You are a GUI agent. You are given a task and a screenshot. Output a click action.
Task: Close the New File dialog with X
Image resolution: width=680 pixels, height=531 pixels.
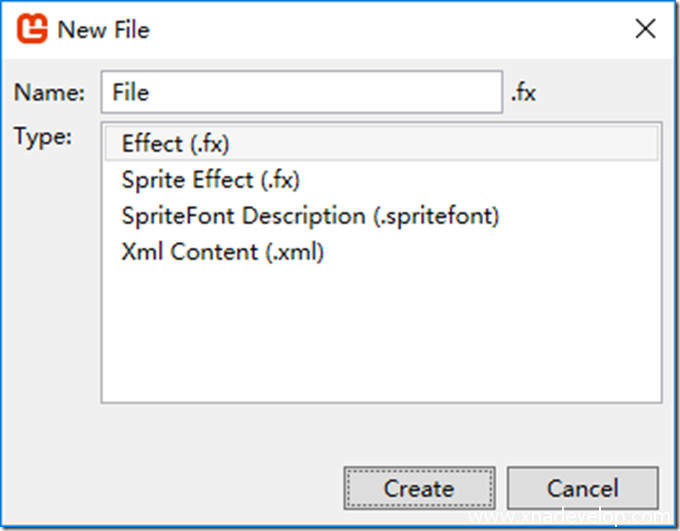(646, 29)
